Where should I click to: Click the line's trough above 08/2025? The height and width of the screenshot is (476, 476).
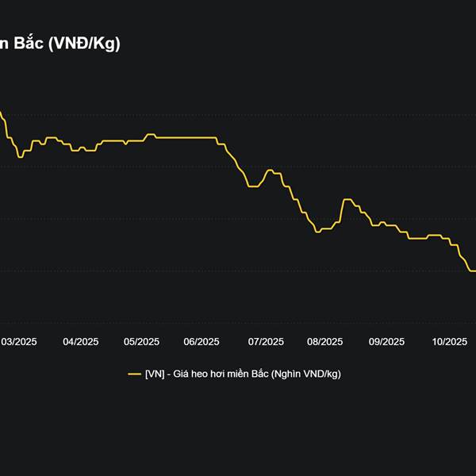(317, 230)
